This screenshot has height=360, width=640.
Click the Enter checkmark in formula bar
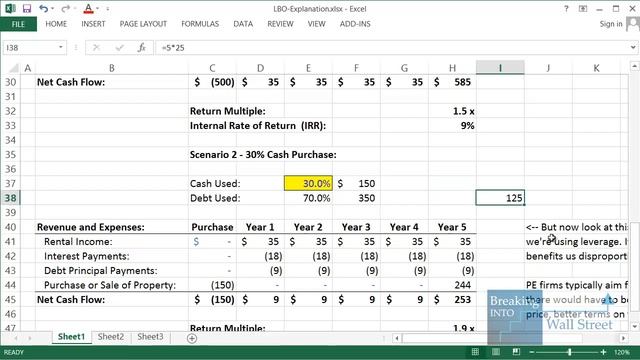[x=119, y=48]
